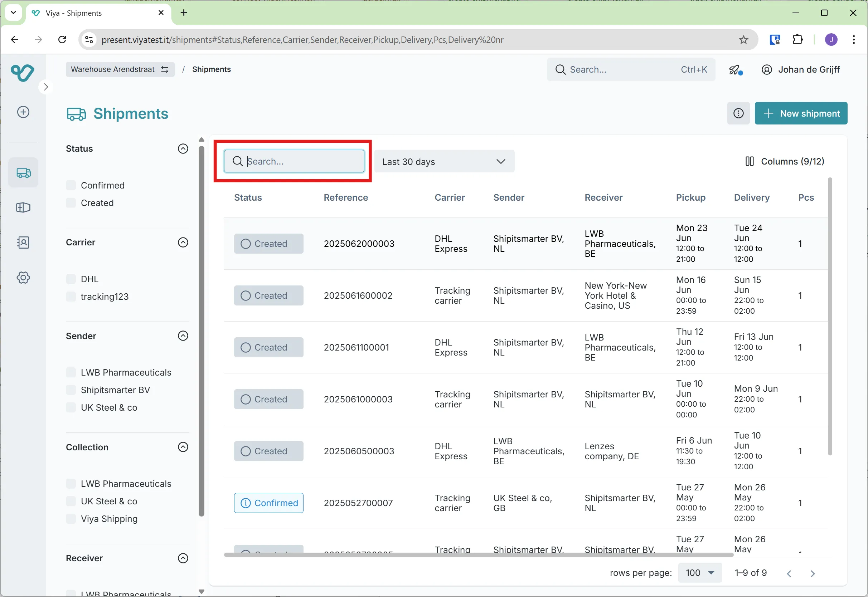Click the table horizontal scrollbar
The width and height of the screenshot is (868, 597).
coord(478,555)
